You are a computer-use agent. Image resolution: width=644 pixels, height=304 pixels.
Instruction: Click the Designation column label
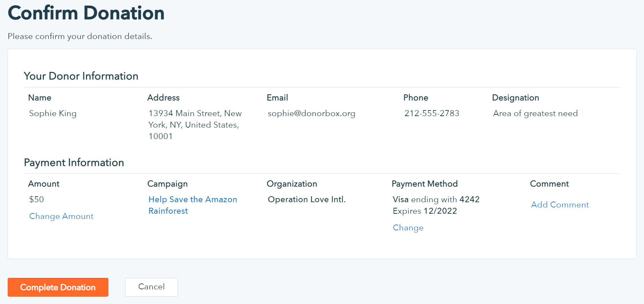point(515,98)
